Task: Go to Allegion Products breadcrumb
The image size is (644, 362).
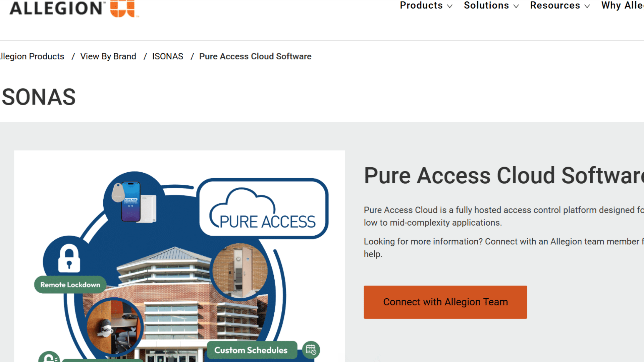Action: (x=32, y=56)
